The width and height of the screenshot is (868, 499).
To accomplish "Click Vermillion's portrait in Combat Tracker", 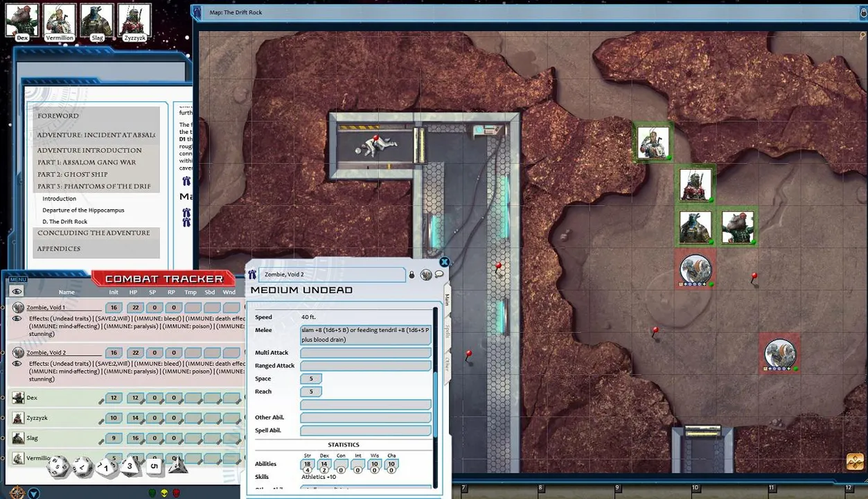I will click(19, 458).
